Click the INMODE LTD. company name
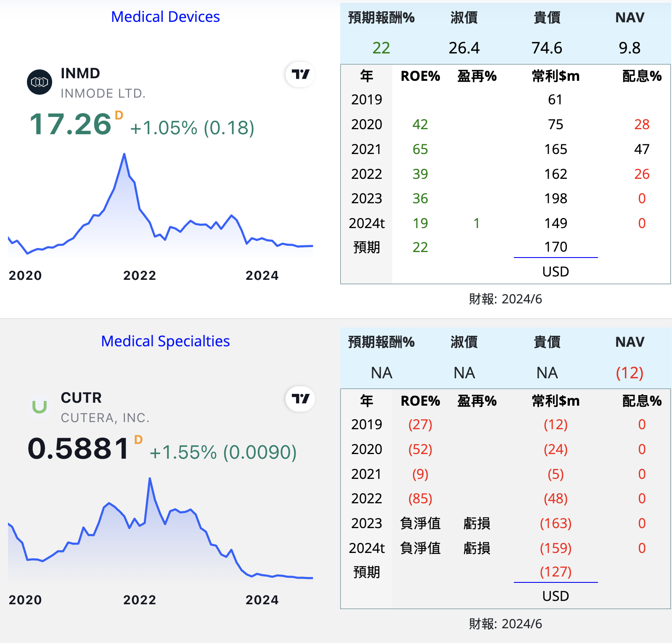Image resolution: width=672 pixels, height=643 pixels. click(103, 93)
